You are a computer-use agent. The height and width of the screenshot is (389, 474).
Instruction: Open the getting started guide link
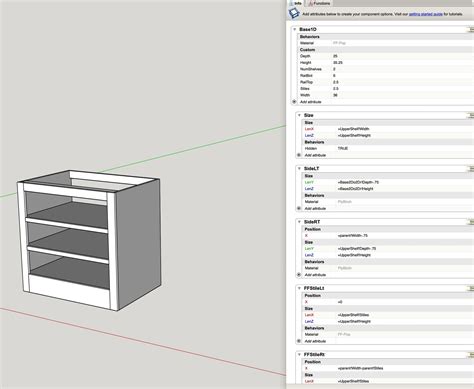(426, 14)
